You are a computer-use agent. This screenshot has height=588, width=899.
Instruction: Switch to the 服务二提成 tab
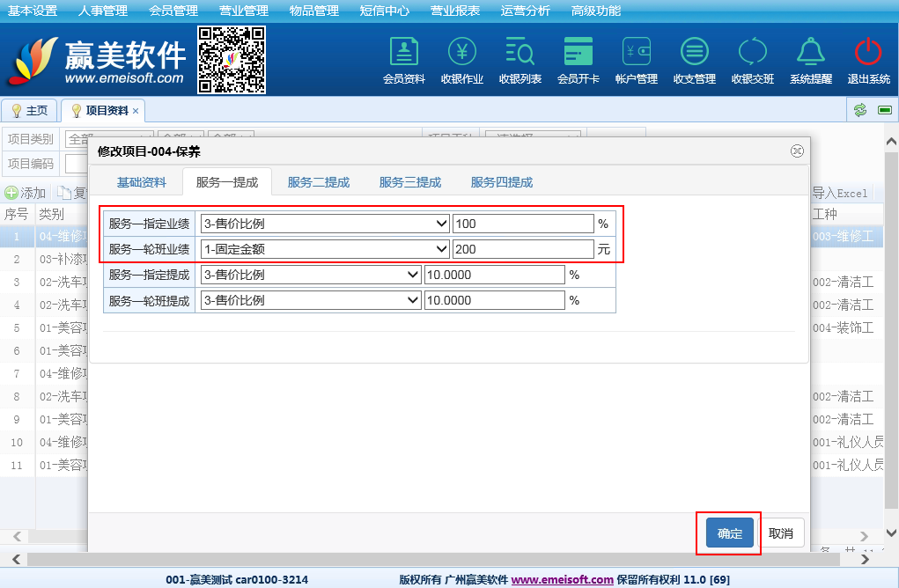(318, 182)
